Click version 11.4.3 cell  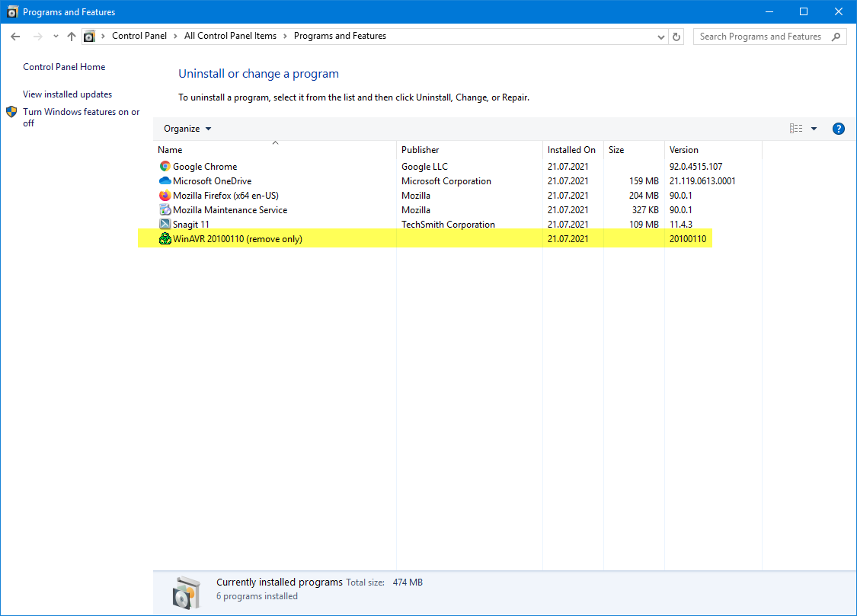[x=681, y=225]
